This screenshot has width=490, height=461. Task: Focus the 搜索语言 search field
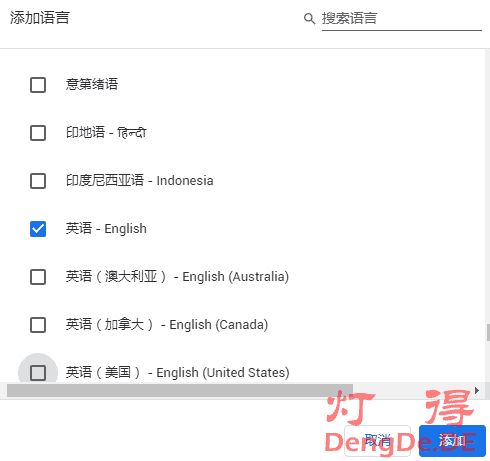pyautogui.click(x=402, y=19)
